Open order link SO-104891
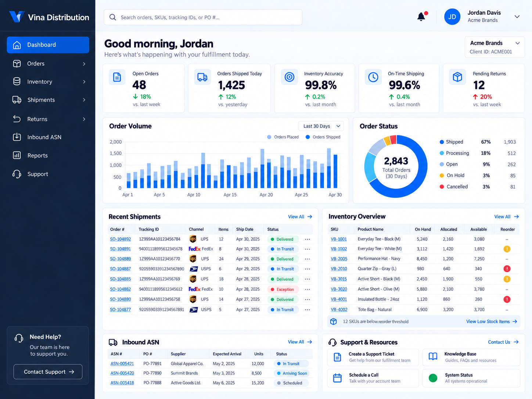Viewport: 532px width, 399px height. tap(121, 249)
